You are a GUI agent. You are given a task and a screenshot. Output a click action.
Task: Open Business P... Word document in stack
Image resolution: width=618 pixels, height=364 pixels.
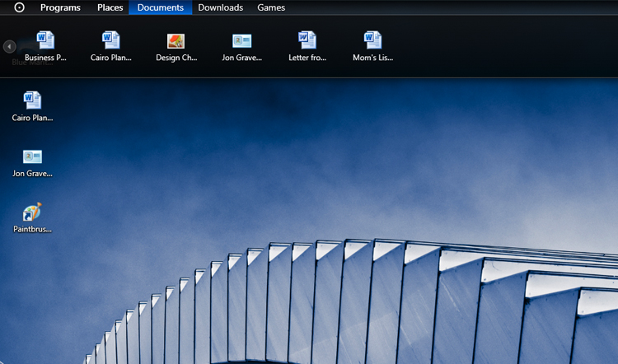pos(45,40)
